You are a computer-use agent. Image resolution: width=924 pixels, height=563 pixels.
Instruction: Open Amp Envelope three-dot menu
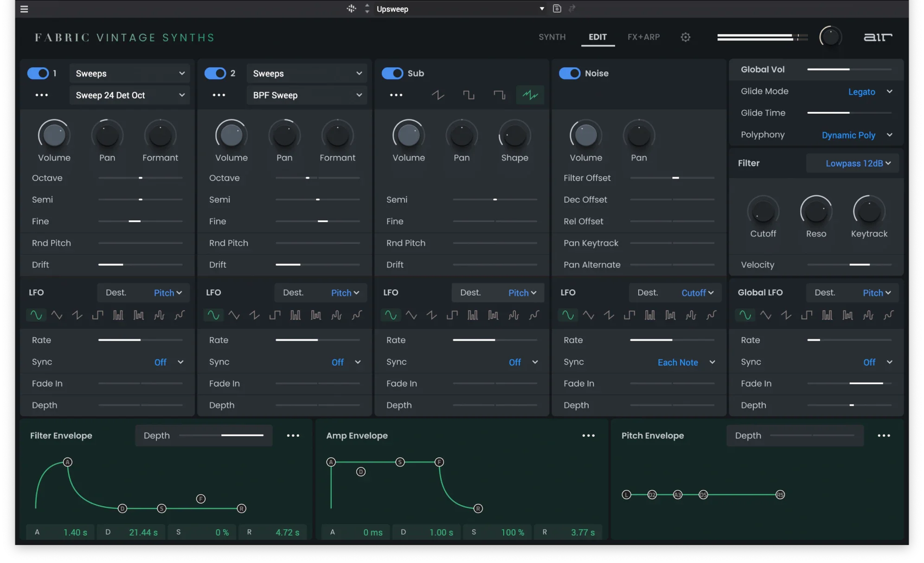tap(589, 435)
